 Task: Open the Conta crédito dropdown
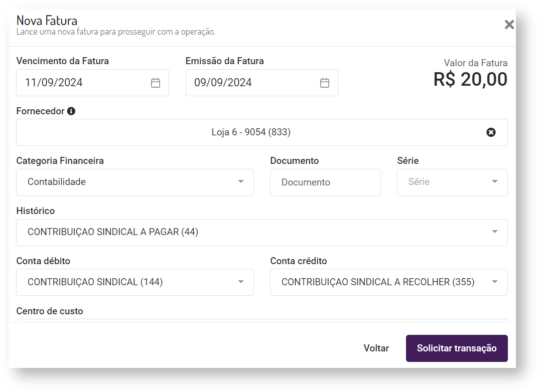(495, 282)
